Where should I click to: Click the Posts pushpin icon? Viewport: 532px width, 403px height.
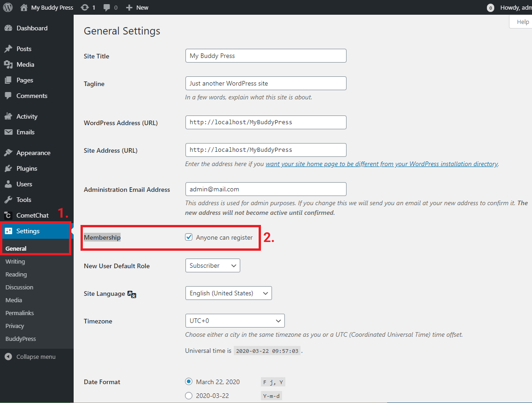click(x=8, y=49)
